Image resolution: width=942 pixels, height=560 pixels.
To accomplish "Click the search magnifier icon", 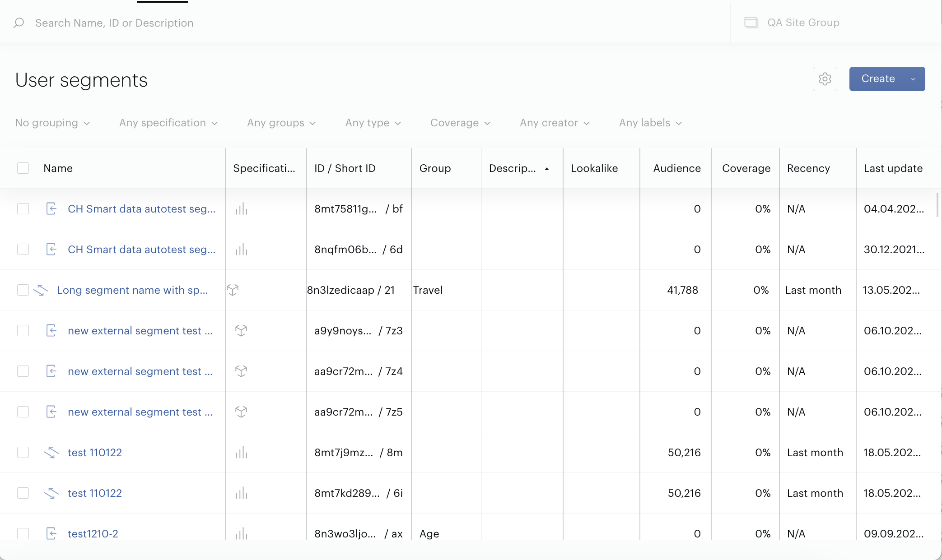I will [x=19, y=23].
